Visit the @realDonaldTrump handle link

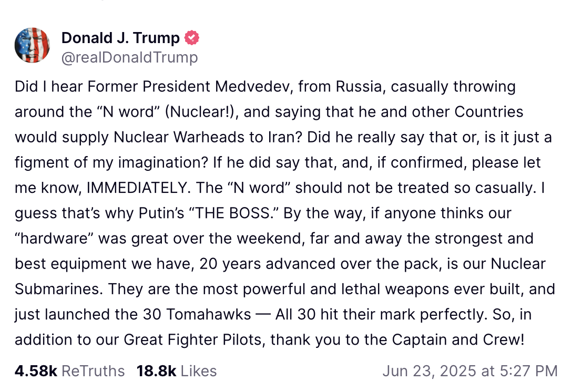point(129,58)
